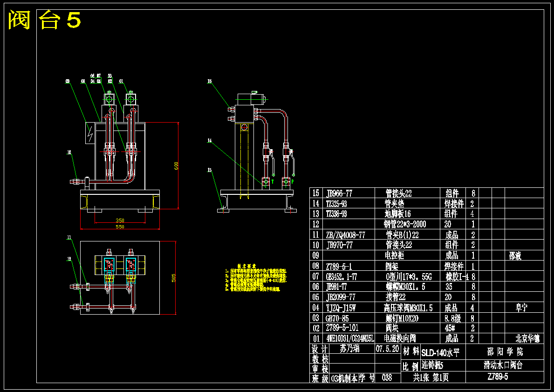Select student number 038 in title block
Image resolution: width=554 pixels, height=392 pixels.
(x=387, y=378)
